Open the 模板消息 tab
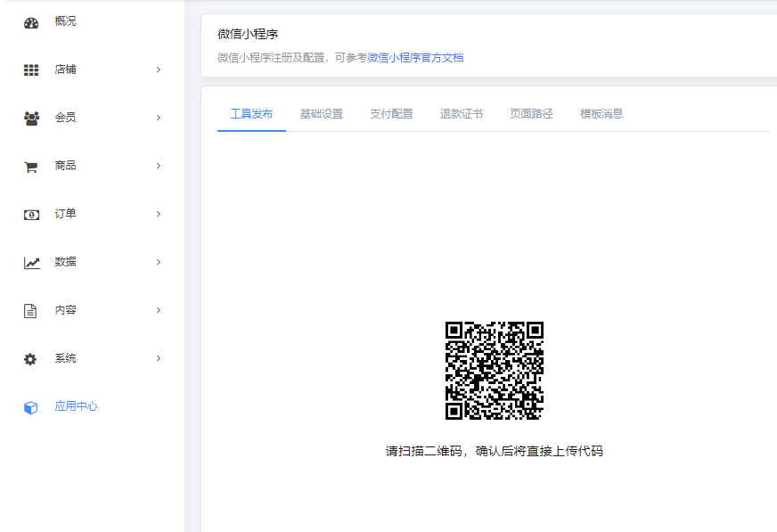 click(601, 114)
